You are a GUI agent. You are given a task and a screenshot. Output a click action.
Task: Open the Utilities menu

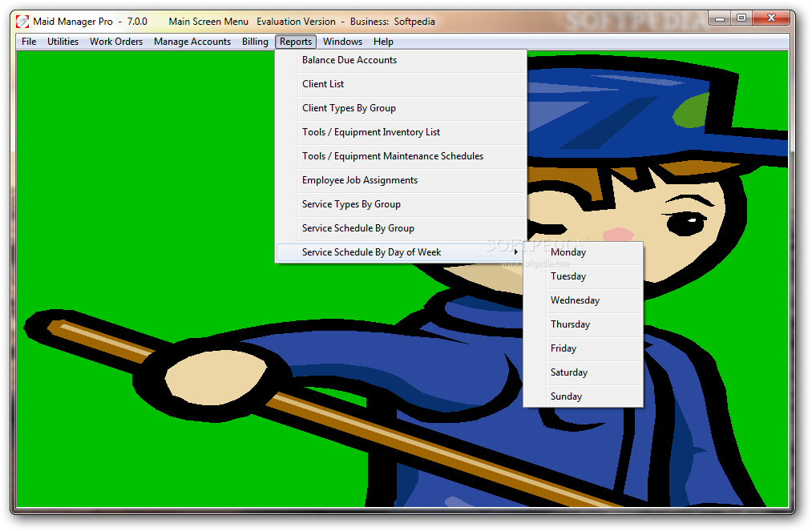pyautogui.click(x=63, y=42)
